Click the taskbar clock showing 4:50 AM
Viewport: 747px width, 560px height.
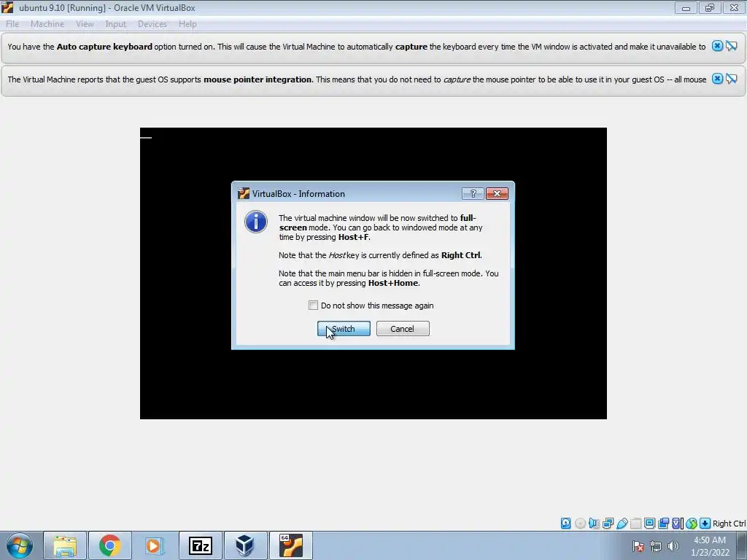click(710, 545)
